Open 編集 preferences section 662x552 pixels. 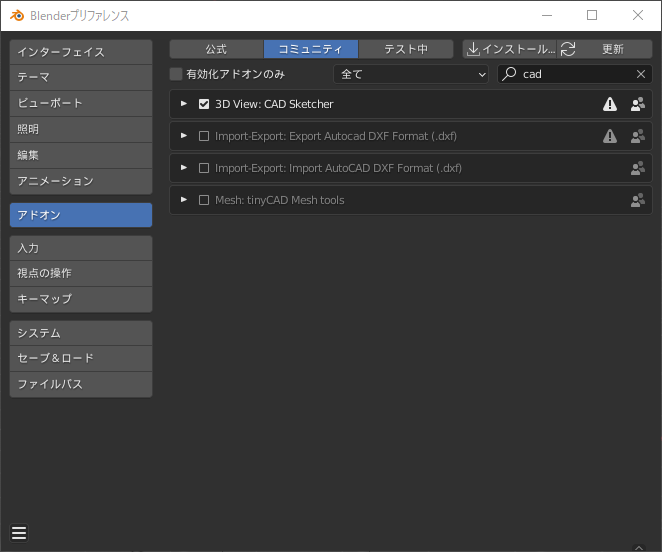click(x=81, y=155)
